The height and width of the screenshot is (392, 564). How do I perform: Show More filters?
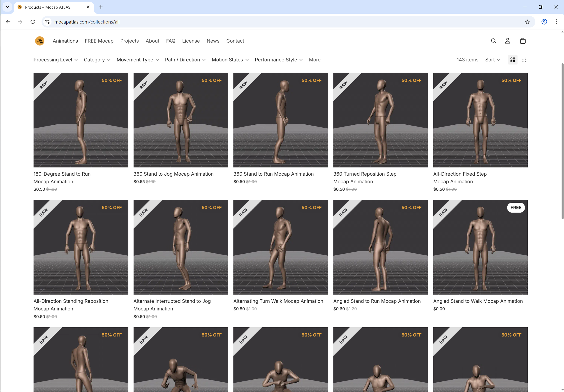click(314, 60)
